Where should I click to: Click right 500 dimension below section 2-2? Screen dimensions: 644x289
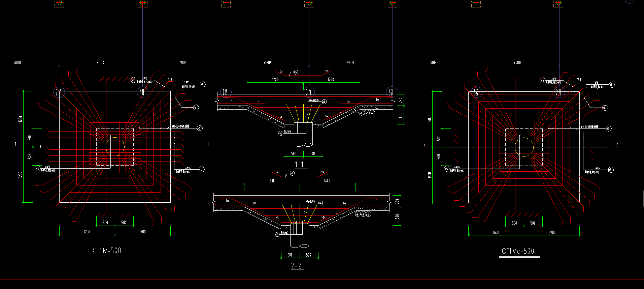tap(308, 255)
